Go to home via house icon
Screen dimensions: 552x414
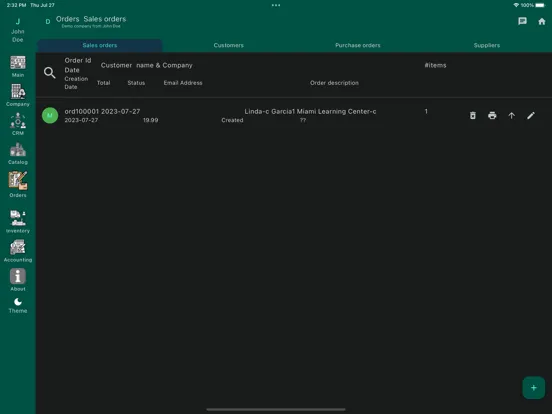click(x=542, y=21)
